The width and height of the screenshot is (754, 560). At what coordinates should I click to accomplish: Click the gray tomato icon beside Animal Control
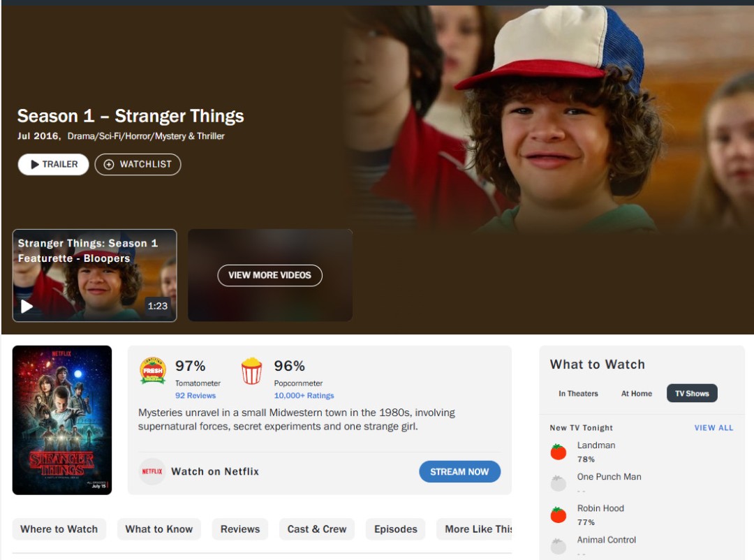coord(559,546)
